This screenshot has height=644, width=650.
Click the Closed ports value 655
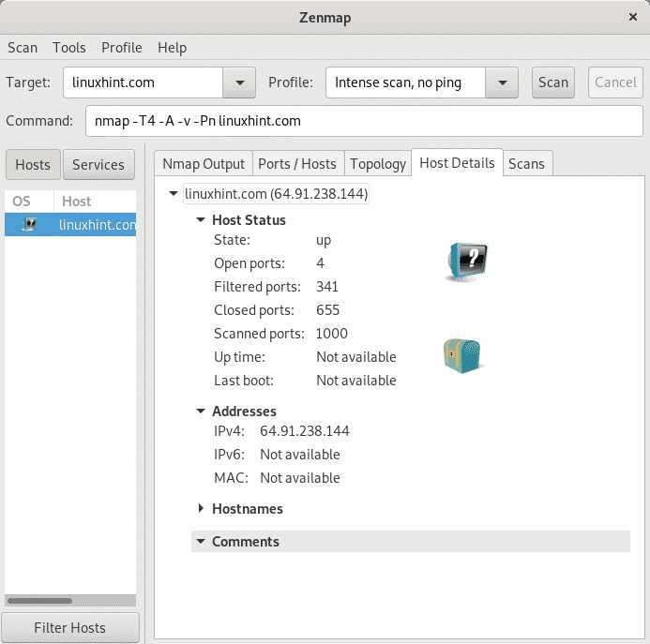tap(327, 310)
